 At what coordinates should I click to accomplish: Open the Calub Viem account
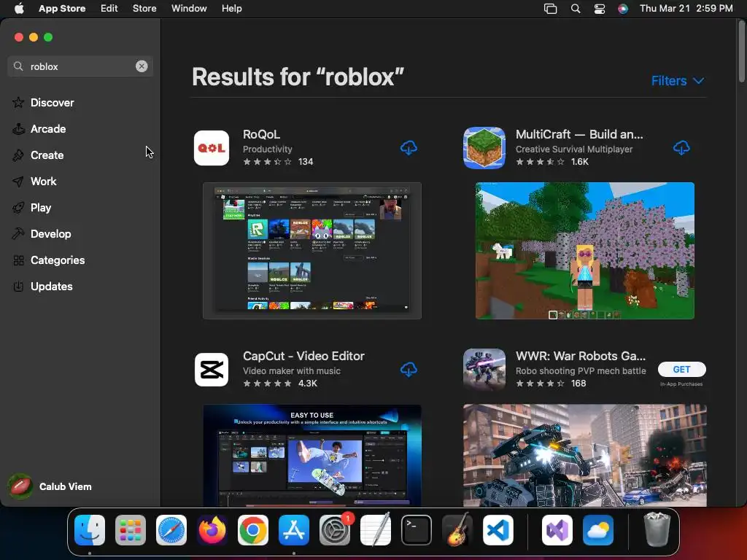pyautogui.click(x=50, y=486)
